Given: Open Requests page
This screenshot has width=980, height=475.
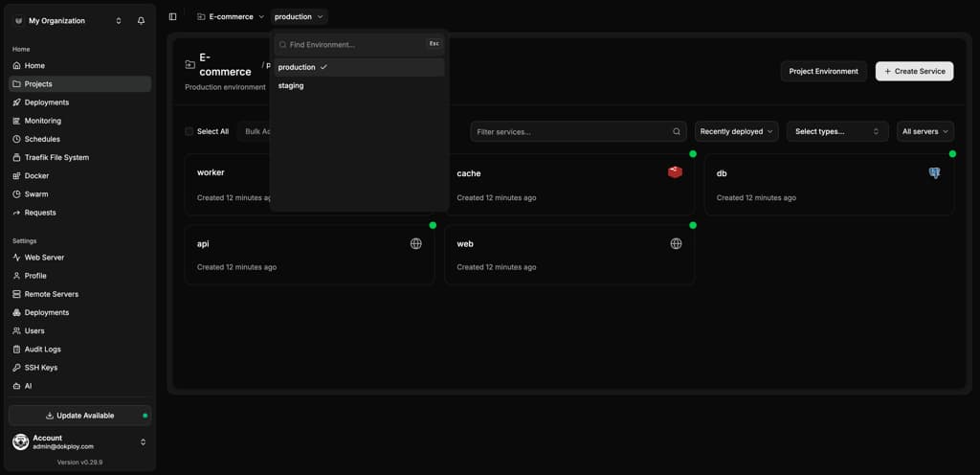Looking at the screenshot, I should click(80, 213).
